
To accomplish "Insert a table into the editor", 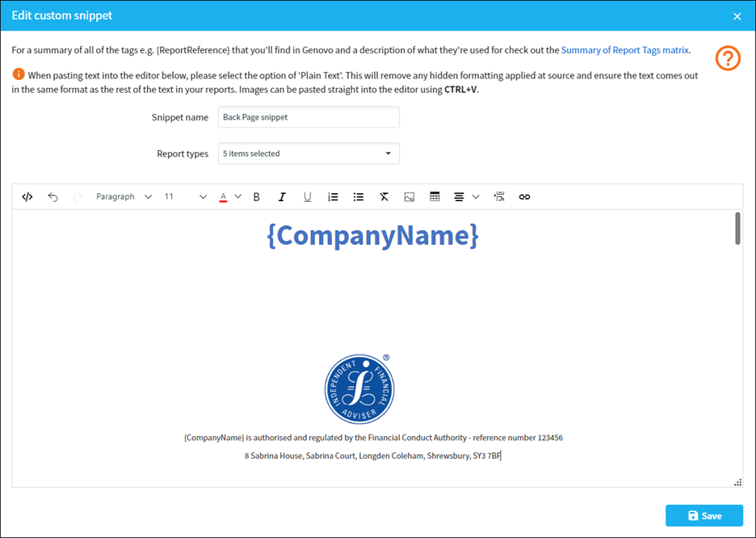I will (435, 196).
